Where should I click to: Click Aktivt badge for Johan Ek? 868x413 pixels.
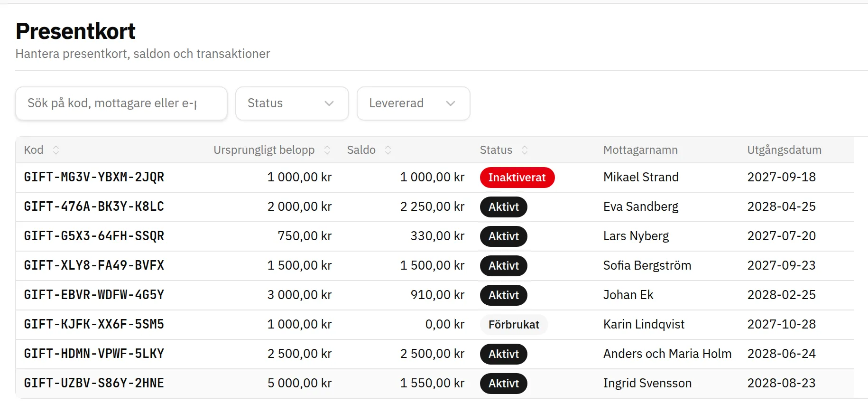point(503,295)
